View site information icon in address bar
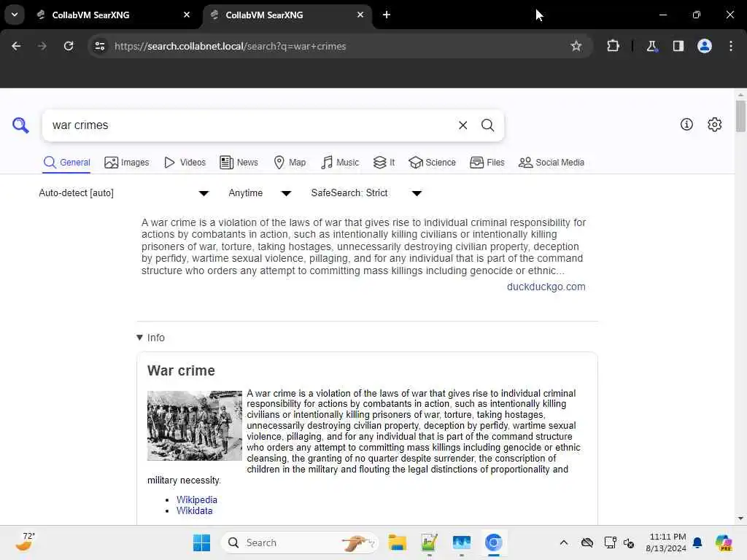Viewport: 747px width, 560px height. tap(99, 46)
